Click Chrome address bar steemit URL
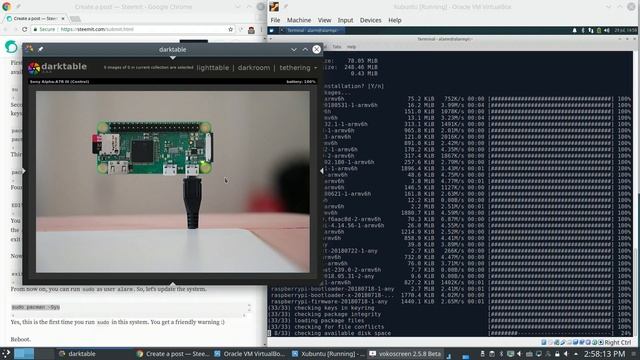The image size is (640, 360). tap(97, 29)
